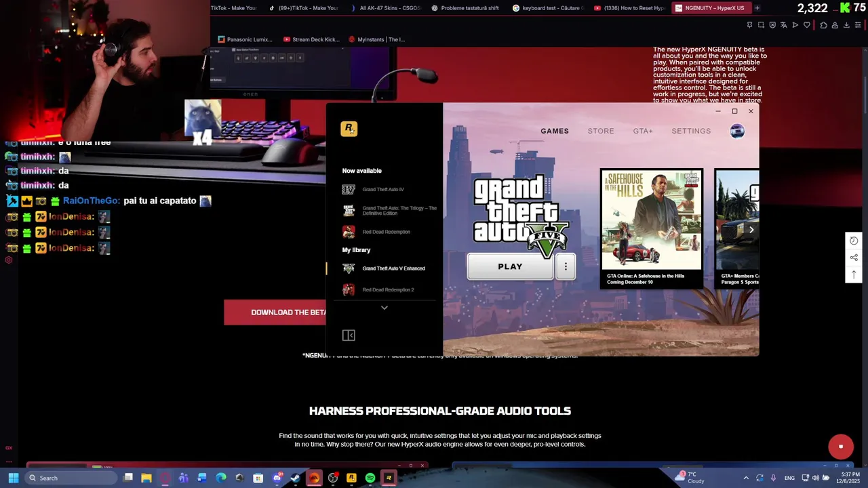Click the 'Now available' heading
The image size is (868, 488).
coord(362,171)
